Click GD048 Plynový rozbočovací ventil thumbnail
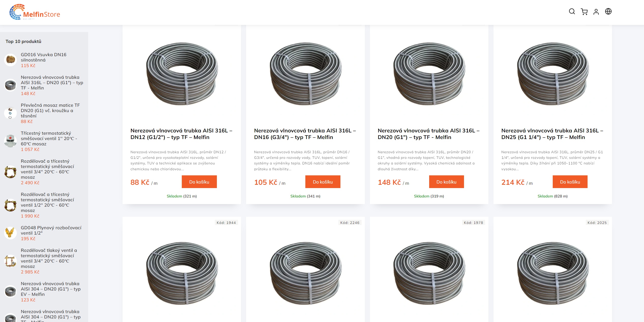 (10, 233)
